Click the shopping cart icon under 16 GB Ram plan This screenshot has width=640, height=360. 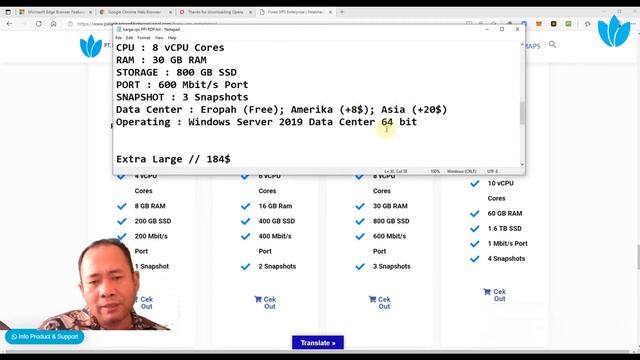tap(258, 299)
